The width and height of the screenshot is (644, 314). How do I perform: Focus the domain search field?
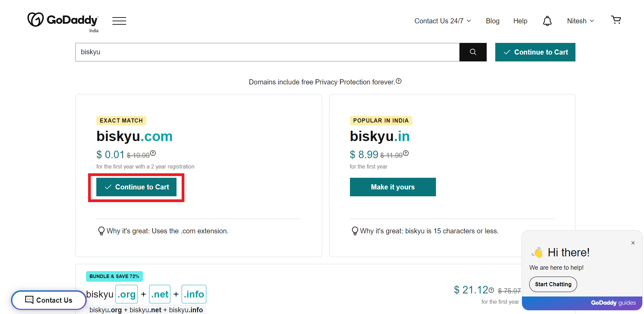(x=267, y=52)
